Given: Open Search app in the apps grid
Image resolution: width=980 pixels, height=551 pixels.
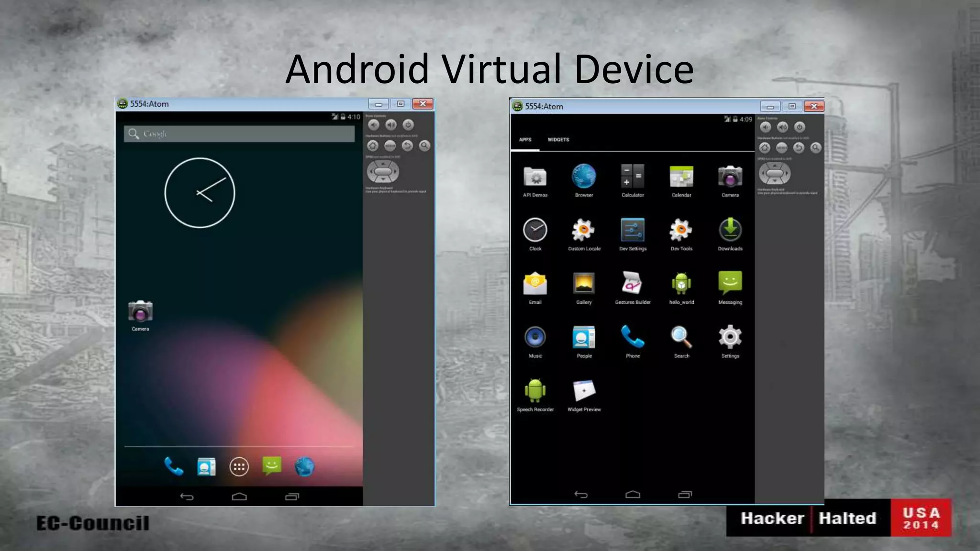Looking at the screenshot, I should pyautogui.click(x=681, y=342).
